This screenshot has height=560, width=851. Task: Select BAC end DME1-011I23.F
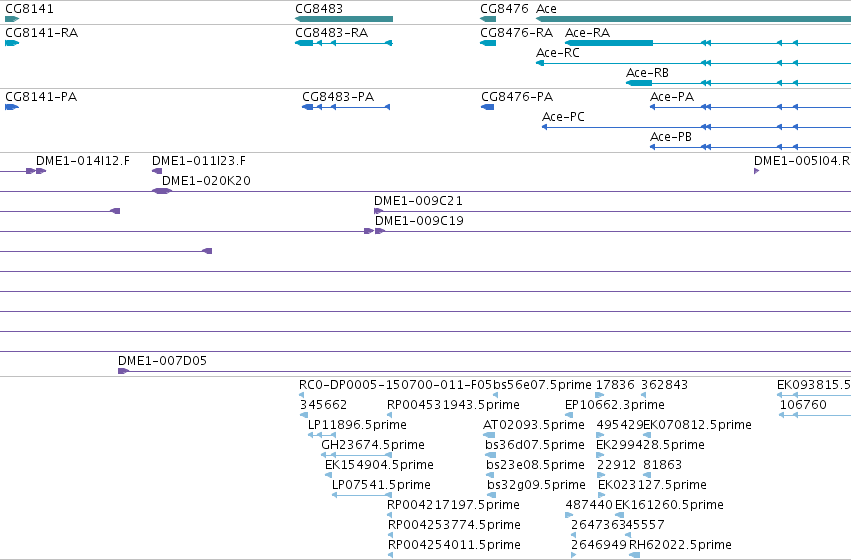tap(199, 161)
